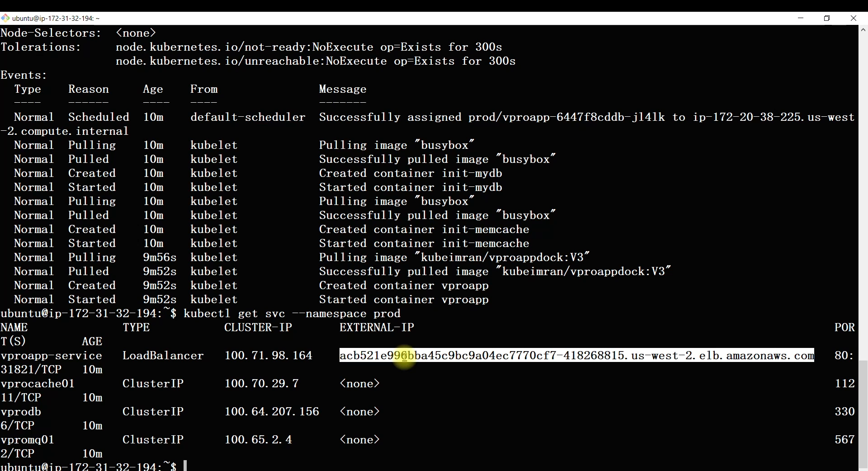Click the 'EXTERNAL-IP' column header
Screen dimensions: 868x471
tap(377, 328)
